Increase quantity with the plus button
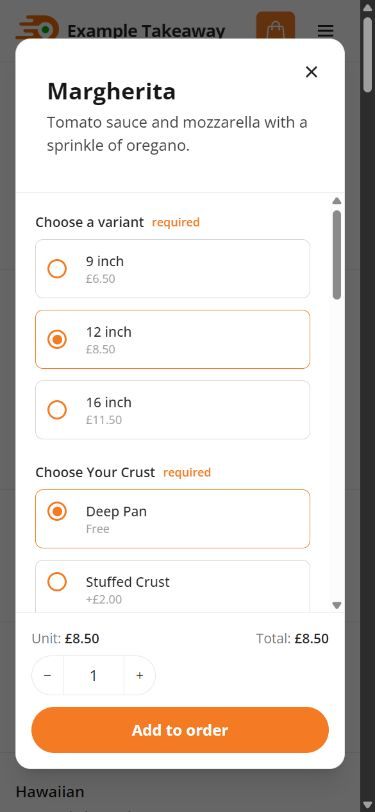This screenshot has height=812, width=375. click(x=139, y=676)
